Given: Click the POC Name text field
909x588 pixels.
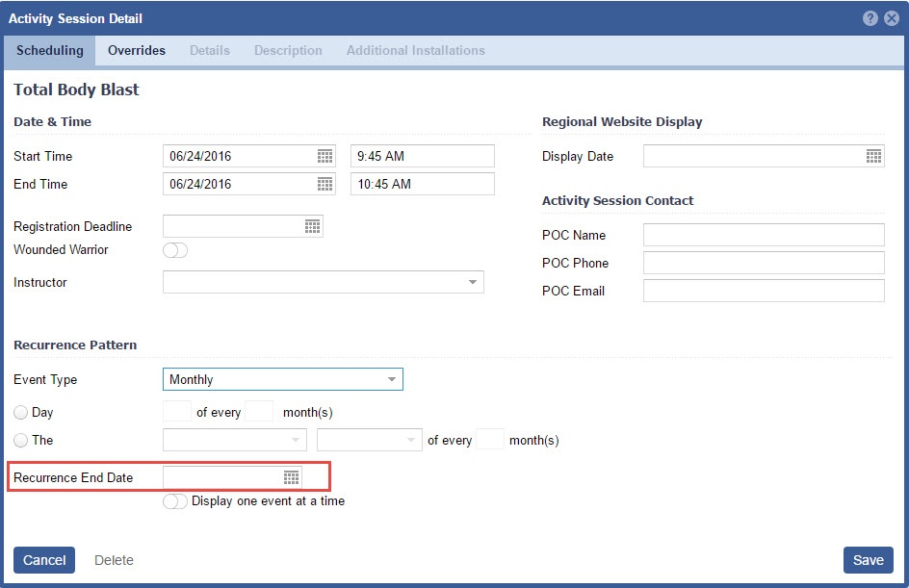Looking at the screenshot, I should (x=763, y=235).
